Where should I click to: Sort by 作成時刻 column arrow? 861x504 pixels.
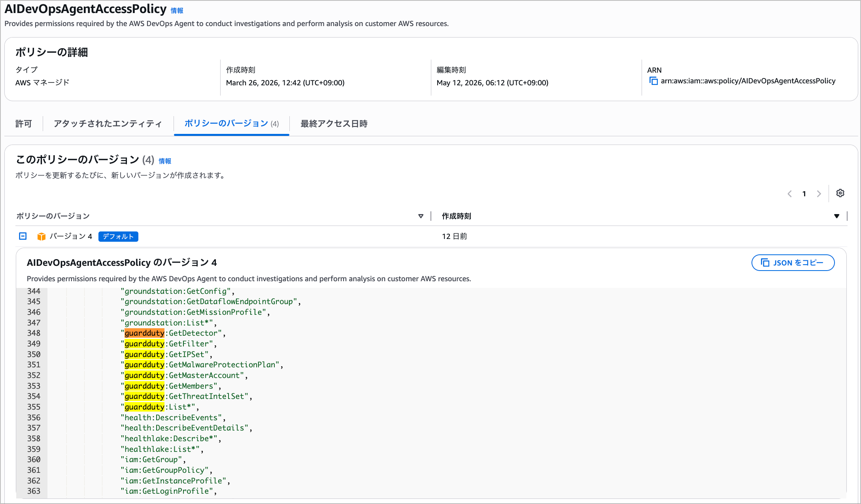[x=836, y=216]
